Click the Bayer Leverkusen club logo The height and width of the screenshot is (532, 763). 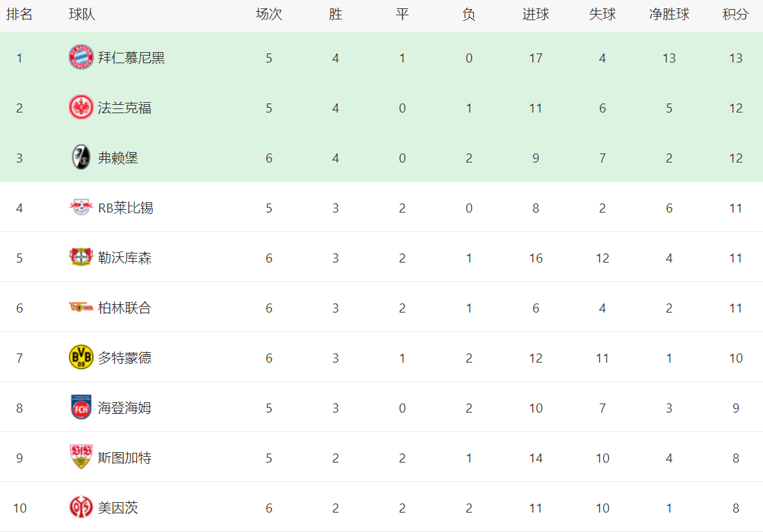81,258
